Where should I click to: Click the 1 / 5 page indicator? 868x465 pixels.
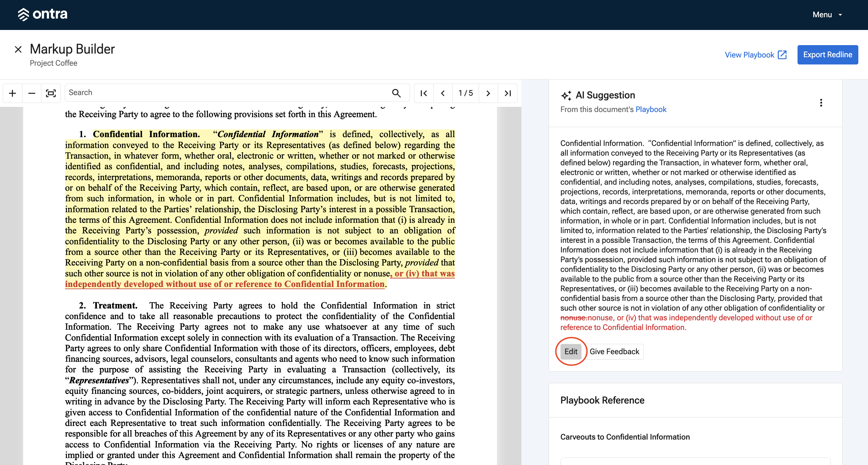coord(465,93)
